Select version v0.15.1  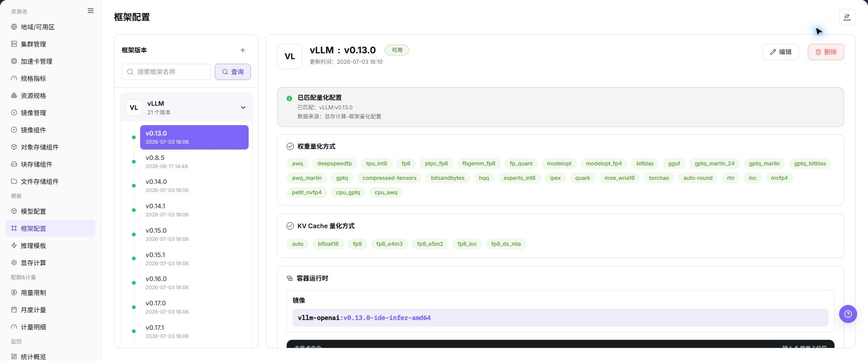[x=194, y=259]
